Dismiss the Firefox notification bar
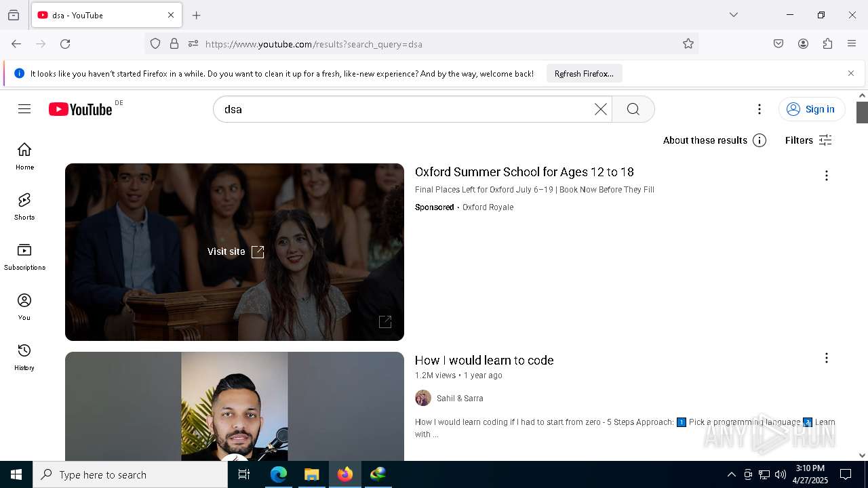The image size is (868, 488). (851, 73)
